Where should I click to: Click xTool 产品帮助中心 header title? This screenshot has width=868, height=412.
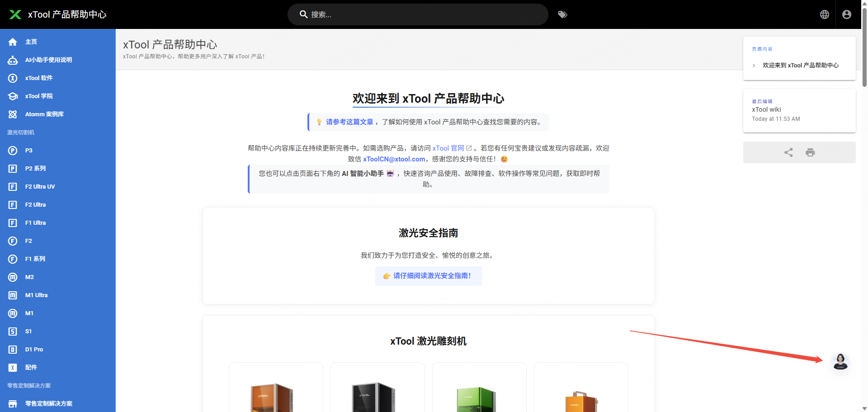[67, 14]
